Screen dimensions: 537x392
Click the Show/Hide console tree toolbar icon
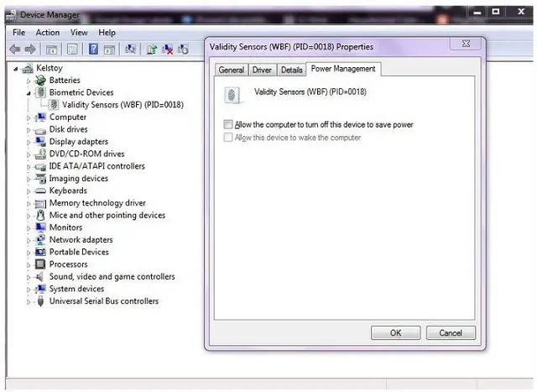pyautogui.click(x=51, y=50)
